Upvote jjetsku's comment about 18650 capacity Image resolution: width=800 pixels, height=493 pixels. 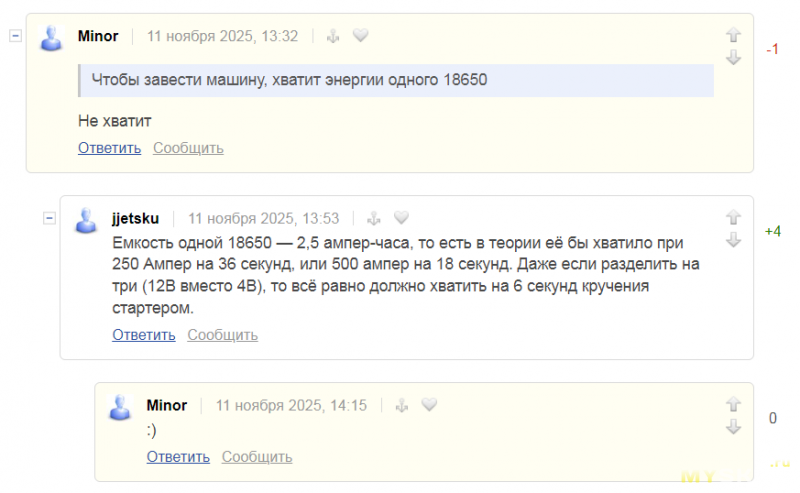tap(733, 217)
